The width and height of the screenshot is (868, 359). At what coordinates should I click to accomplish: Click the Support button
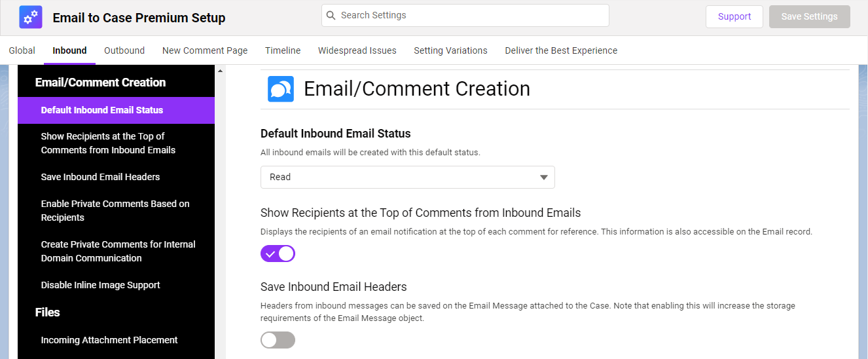click(734, 16)
